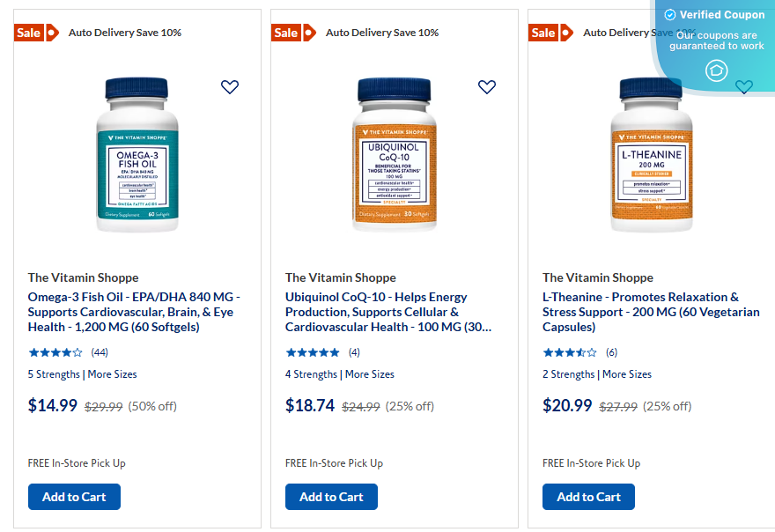Click the verified checkmark badge in coupon popup
775x532 pixels.
pyautogui.click(x=670, y=14)
